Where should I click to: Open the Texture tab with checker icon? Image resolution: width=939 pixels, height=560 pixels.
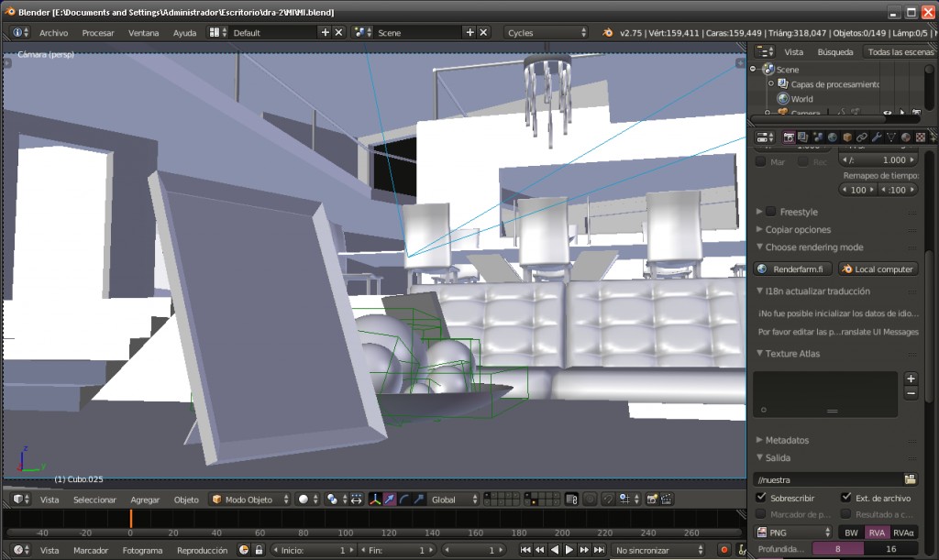pos(921,136)
